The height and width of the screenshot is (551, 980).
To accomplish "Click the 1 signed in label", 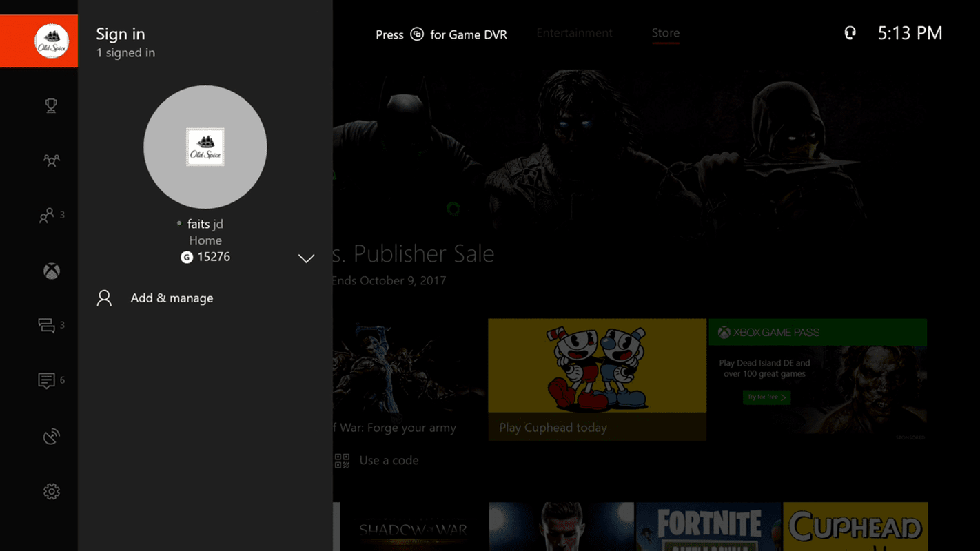I will click(125, 53).
